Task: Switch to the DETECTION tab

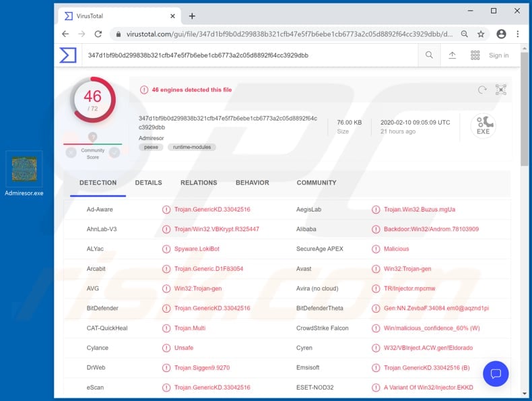Action: pyautogui.click(x=98, y=183)
